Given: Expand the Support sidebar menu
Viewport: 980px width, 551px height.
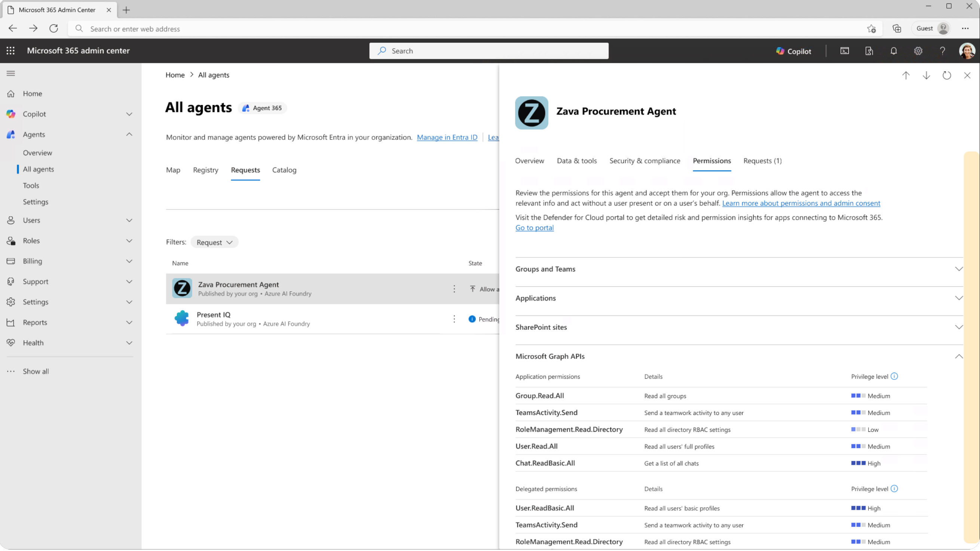Looking at the screenshot, I should [x=129, y=282].
